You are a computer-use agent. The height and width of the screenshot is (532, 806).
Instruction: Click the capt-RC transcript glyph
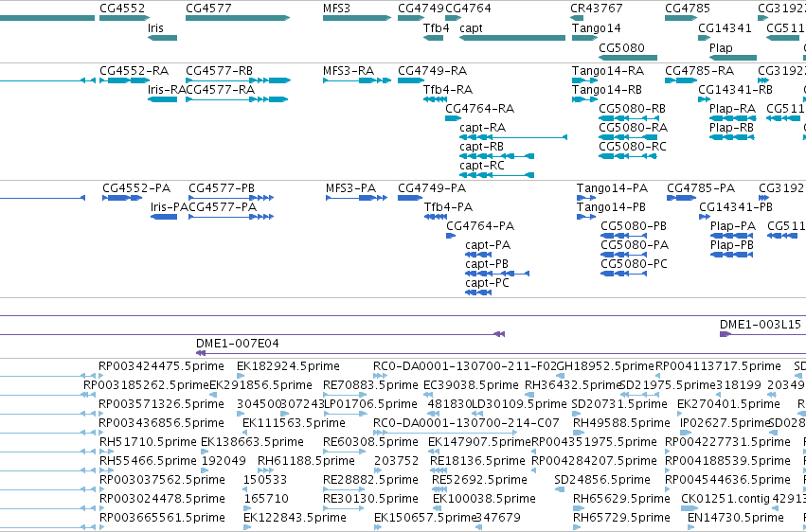click(496, 175)
